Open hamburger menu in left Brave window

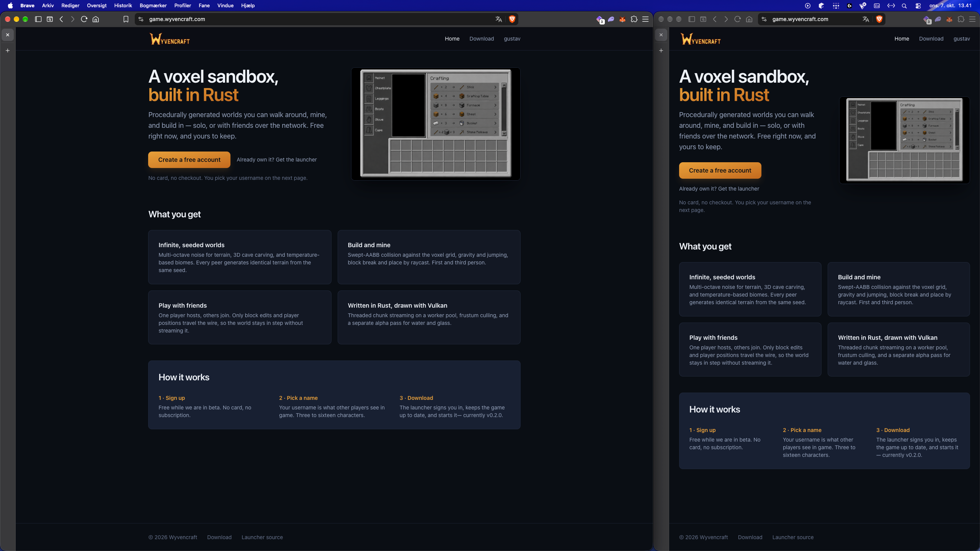point(645,19)
